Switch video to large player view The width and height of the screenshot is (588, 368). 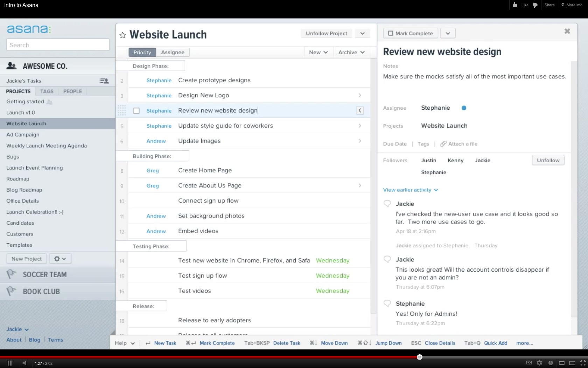tap(572, 363)
